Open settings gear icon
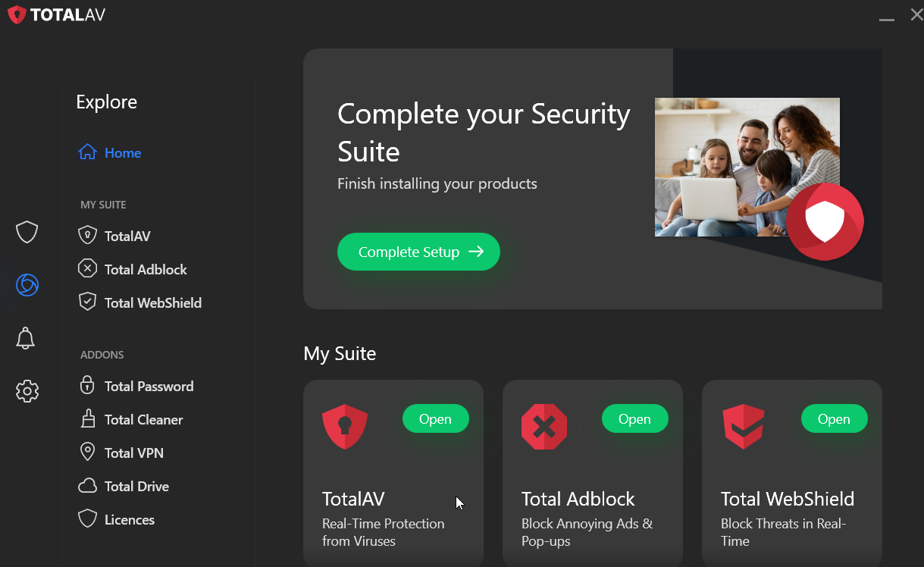The width and height of the screenshot is (924, 567). coord(27,391)
